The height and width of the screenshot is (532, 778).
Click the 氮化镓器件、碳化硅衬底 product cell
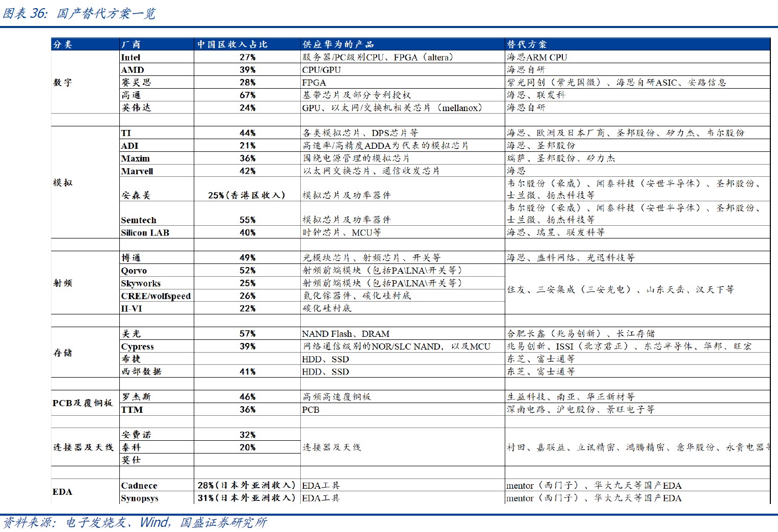click(403, 296)
